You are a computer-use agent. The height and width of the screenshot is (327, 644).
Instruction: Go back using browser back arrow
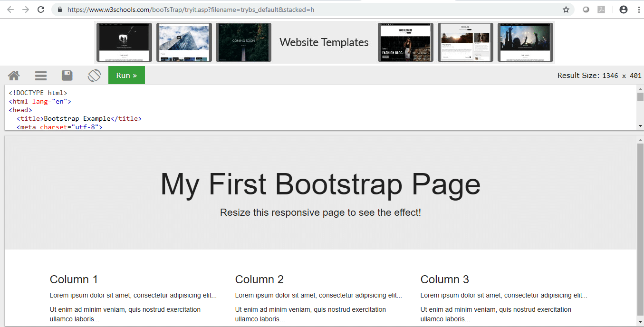point(10,10)
